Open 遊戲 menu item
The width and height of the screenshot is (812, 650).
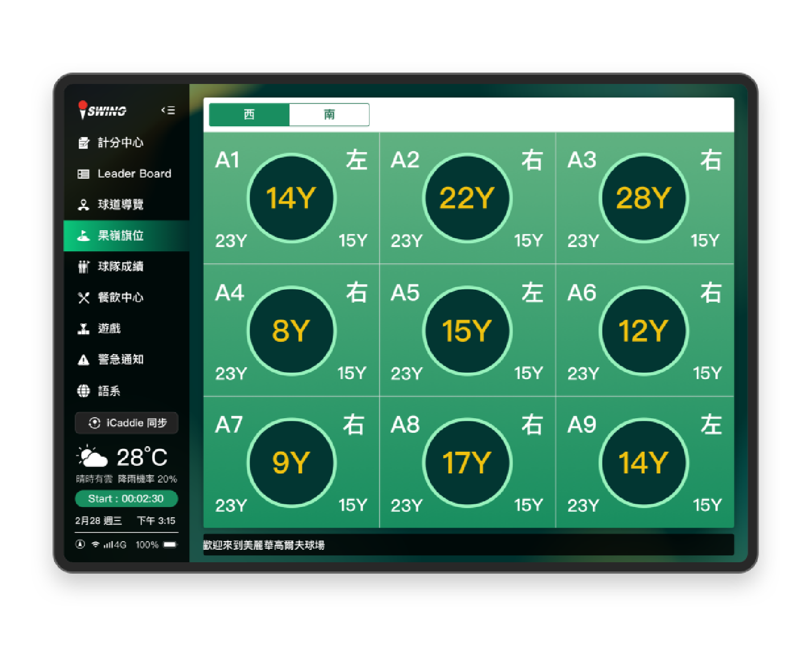[x=127, y=329]
